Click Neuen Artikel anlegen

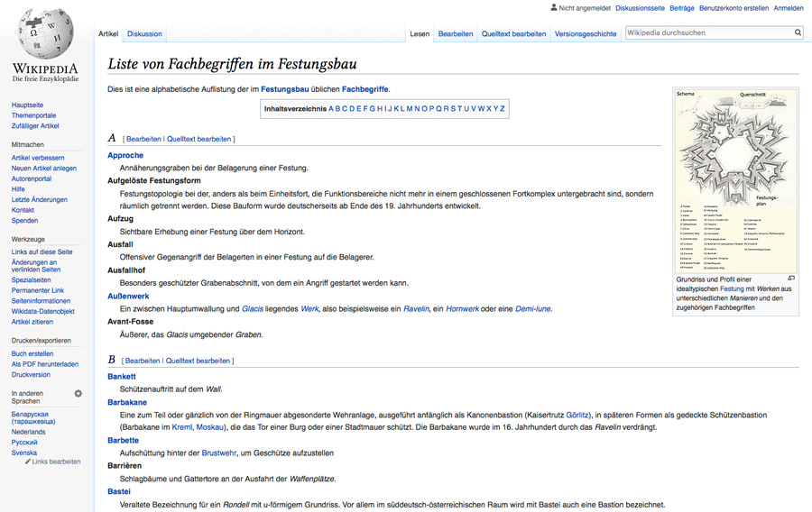tap(44, 168)
